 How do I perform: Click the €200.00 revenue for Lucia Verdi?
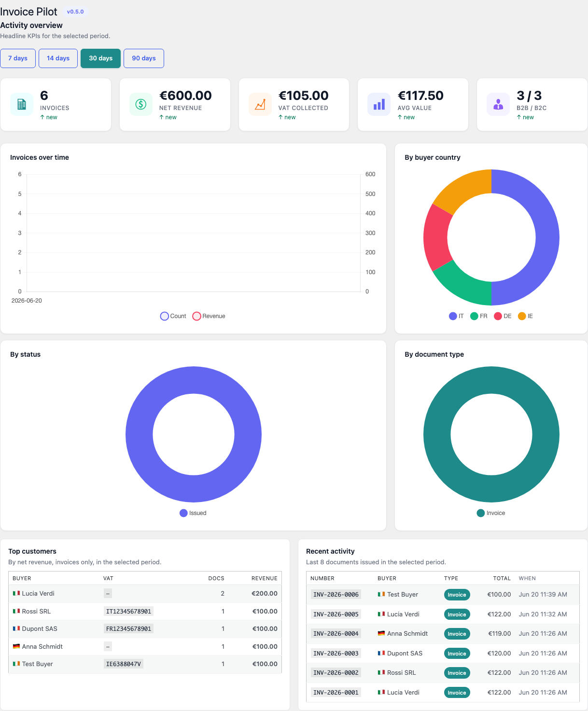pyautogui.click(x=265, y=594)
